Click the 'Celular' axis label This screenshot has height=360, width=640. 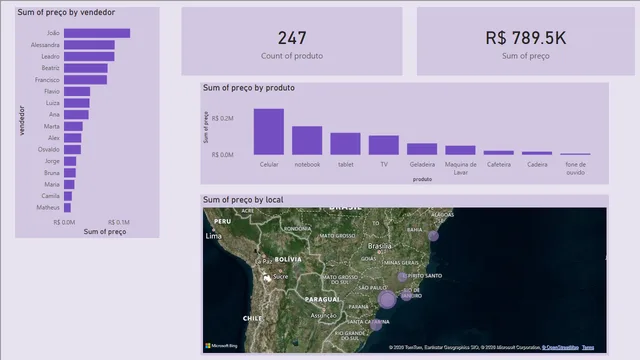click(x=269, y=164)
